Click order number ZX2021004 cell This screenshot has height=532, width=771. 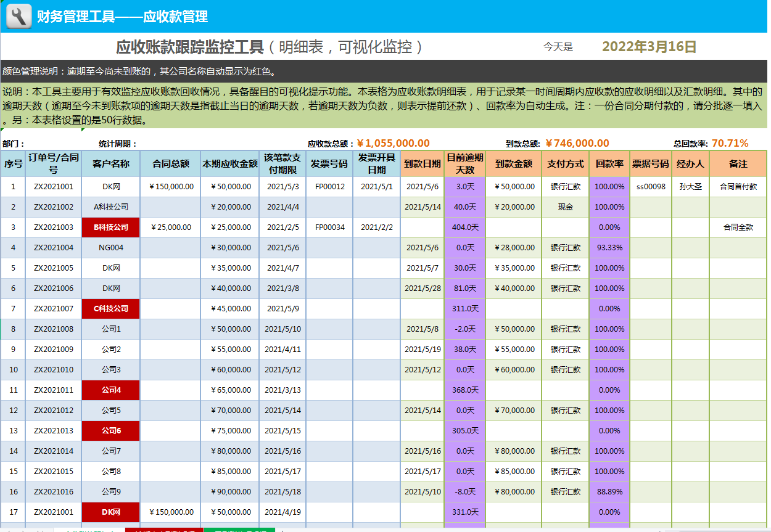point(54,248)
